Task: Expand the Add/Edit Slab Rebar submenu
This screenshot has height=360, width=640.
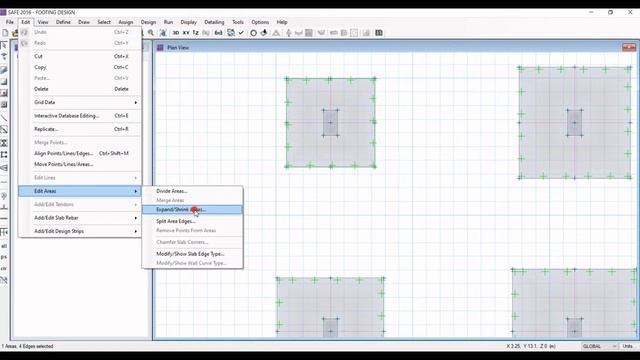Action: [x=80, y=218]
